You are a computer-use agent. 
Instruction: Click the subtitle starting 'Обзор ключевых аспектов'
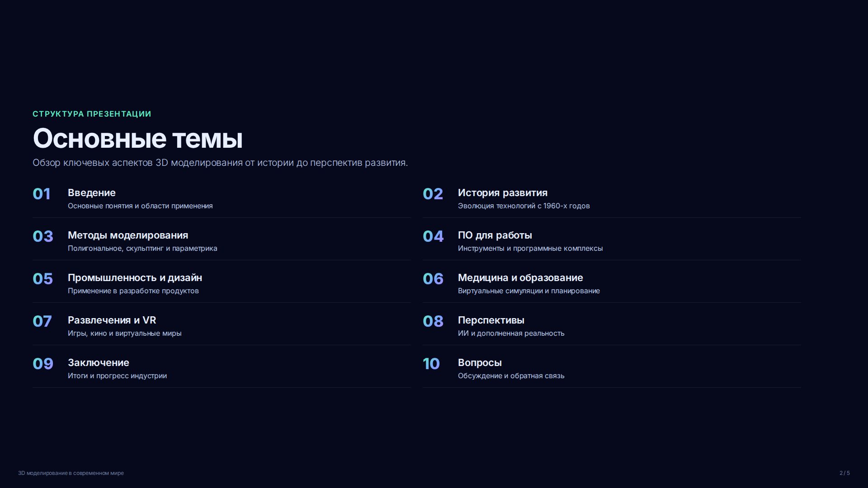point(220,163)
